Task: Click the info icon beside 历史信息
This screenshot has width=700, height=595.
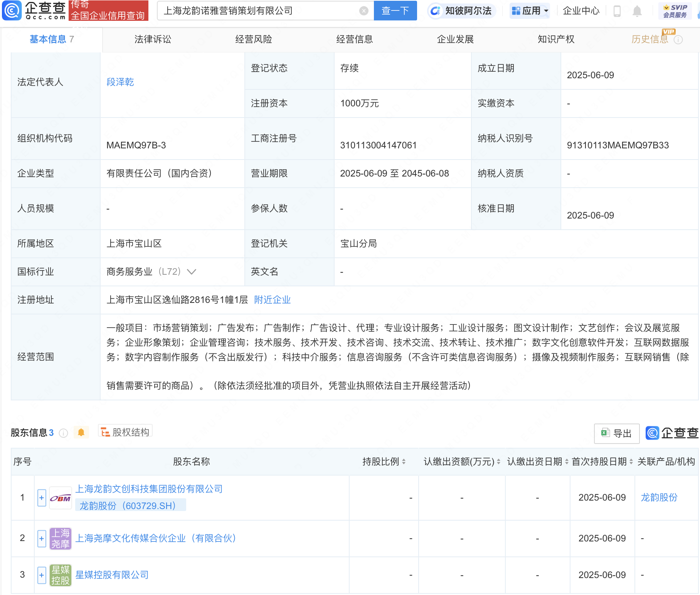Action: coord(678,40)
